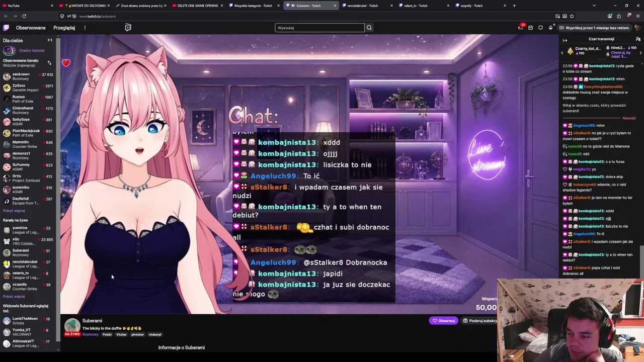Screen dimensions: 644x362
Task: Open AlbinoskaVT channel in sidebar
Action: 28,343
